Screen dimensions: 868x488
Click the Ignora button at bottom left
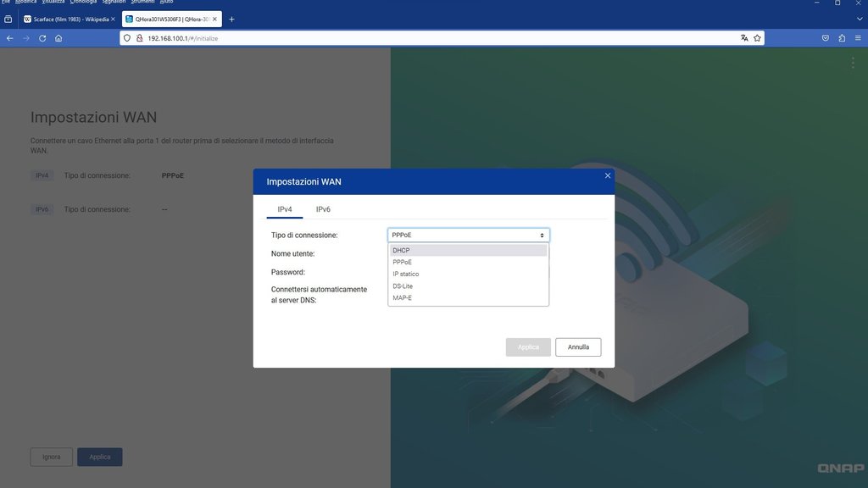[x=52, y=457]
